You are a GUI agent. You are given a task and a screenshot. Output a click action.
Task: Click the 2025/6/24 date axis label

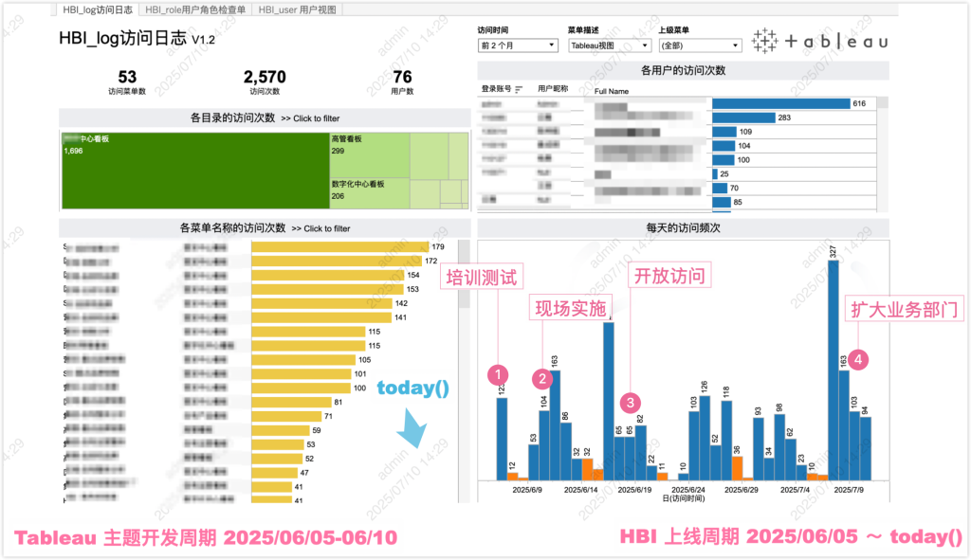tap(688, 490)
